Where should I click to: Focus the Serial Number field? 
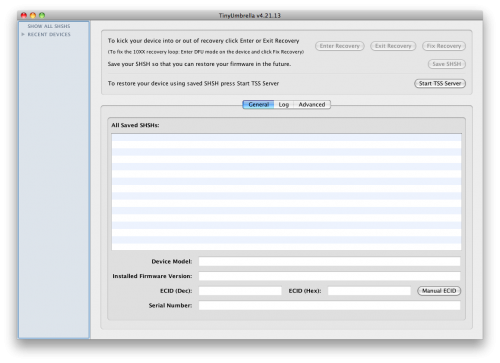[329, 305]
